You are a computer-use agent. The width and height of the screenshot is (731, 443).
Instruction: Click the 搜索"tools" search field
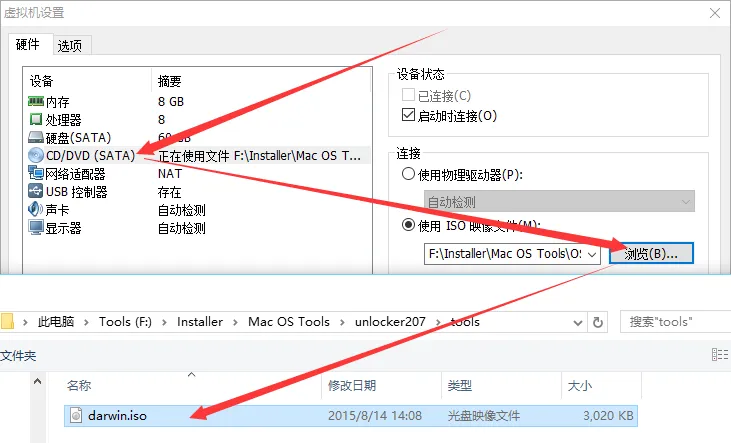click(x=676, y=322)
